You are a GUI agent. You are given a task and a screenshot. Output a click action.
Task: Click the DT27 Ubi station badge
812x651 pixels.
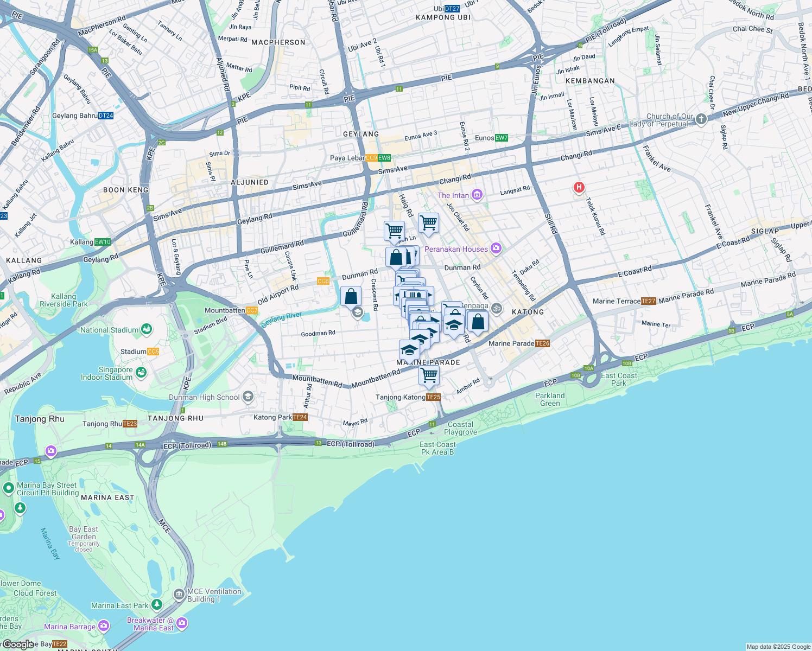[x=452, y=8]
